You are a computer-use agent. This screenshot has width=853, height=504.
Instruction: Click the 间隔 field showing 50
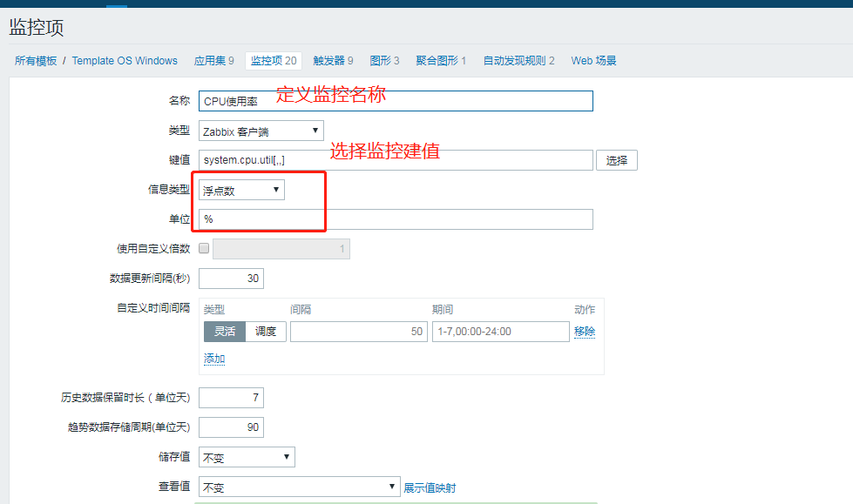point(359,332)
